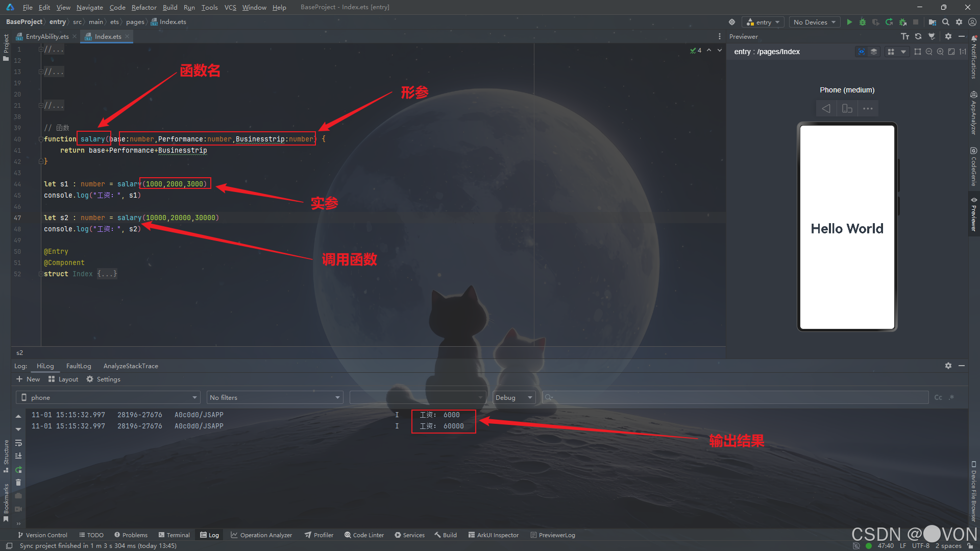
Task: Toggle match case Cc in log search
Action: (x=938, y=397)
